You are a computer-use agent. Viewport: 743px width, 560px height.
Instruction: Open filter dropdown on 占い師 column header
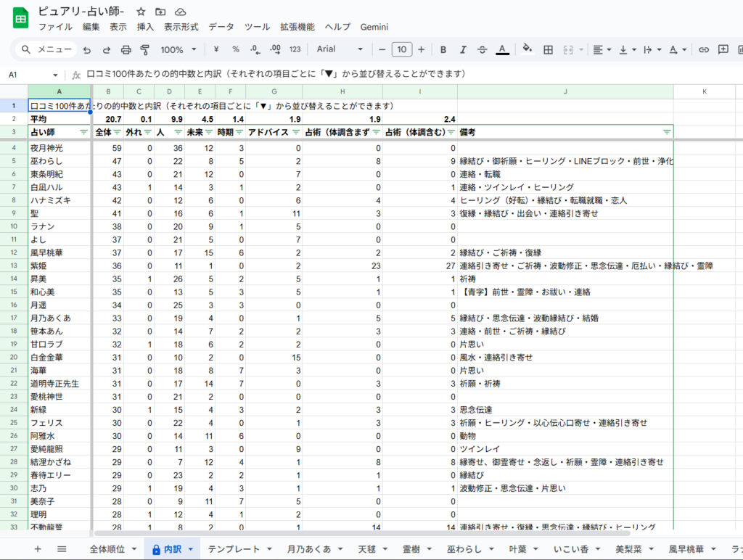coord(83,132)
